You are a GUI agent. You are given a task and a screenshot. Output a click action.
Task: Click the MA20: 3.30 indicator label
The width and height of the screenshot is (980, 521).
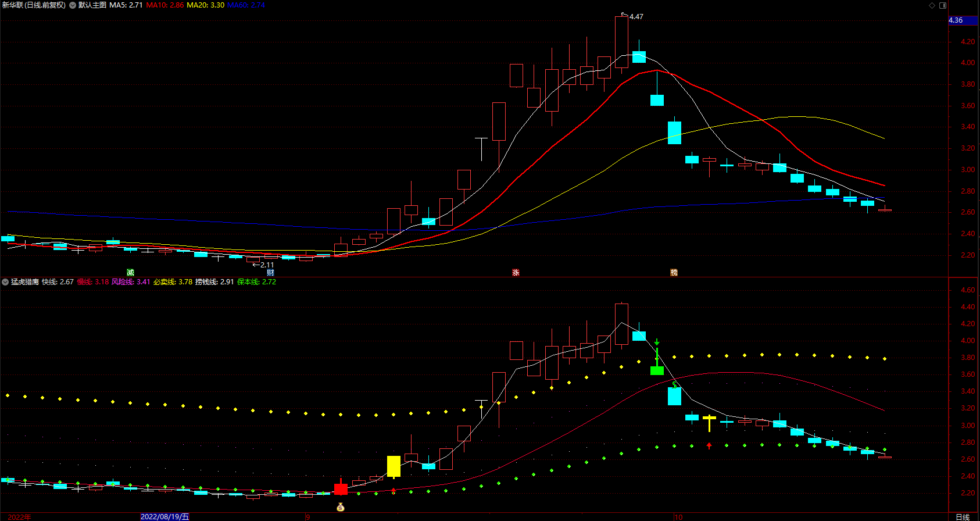[205, 5]
